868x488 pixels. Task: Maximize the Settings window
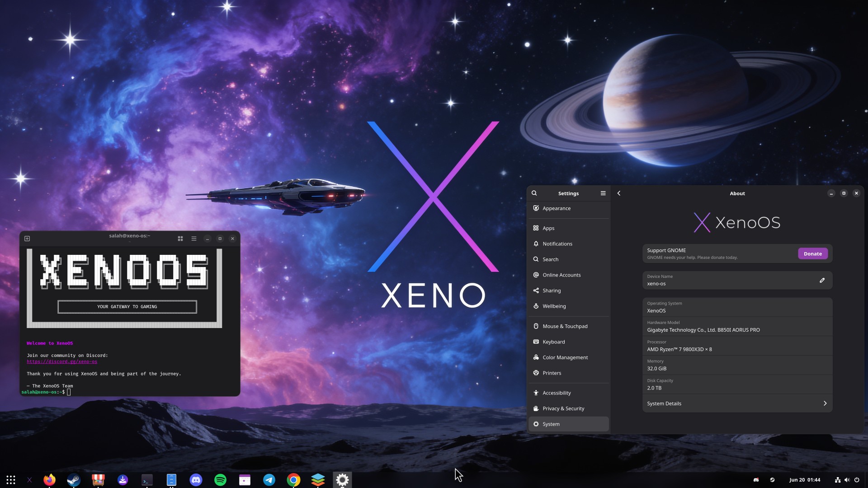(844, 193)
